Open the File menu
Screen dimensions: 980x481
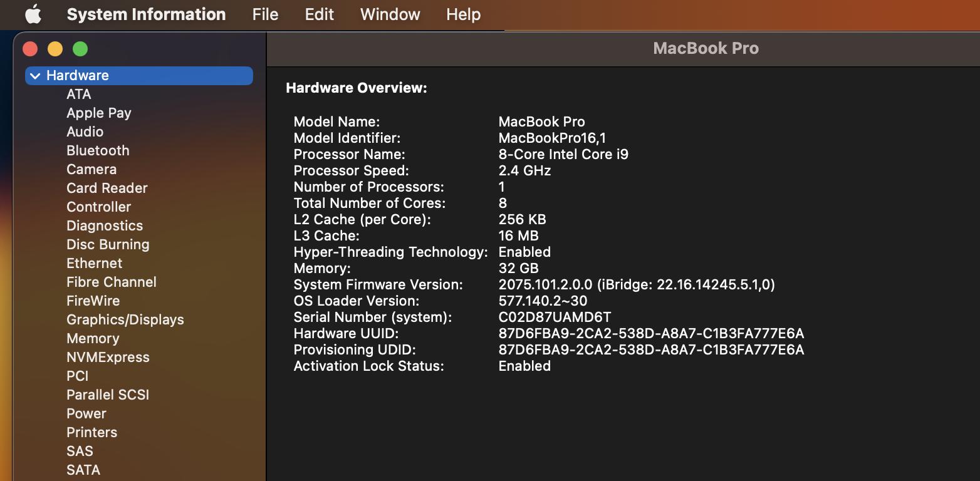[265, 14]
